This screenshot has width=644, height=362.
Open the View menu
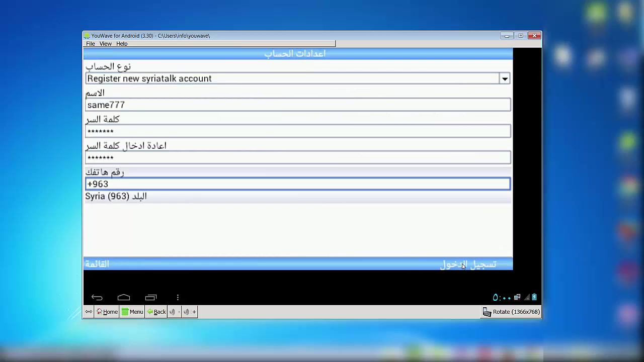105,44
